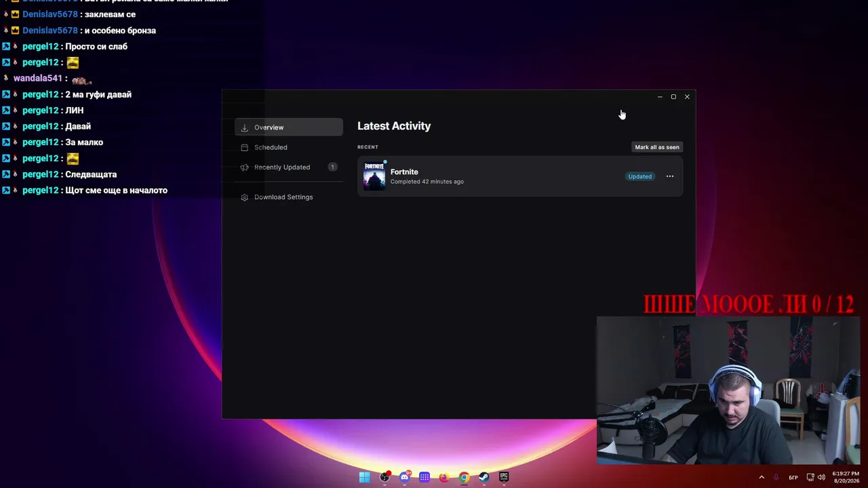The width and height of the screenshot is (868, 488).
Task: Click the Fortnite game cover thumbnail
Action: tap(374, 176)
